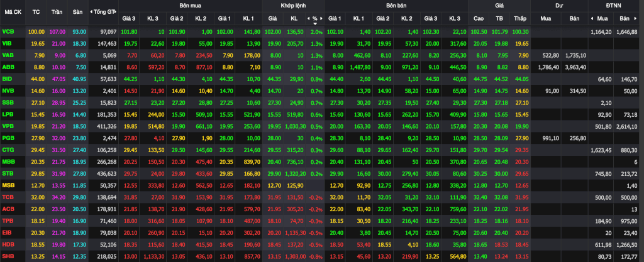Open the ACB stock symbol
Viewport: 644px width, 262px height.
8,209
